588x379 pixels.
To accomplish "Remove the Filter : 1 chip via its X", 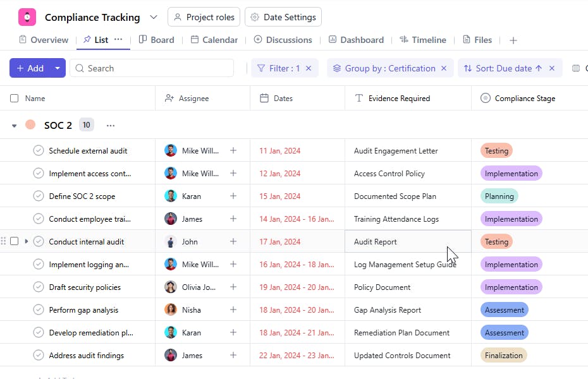I will [x=309, y=68].
